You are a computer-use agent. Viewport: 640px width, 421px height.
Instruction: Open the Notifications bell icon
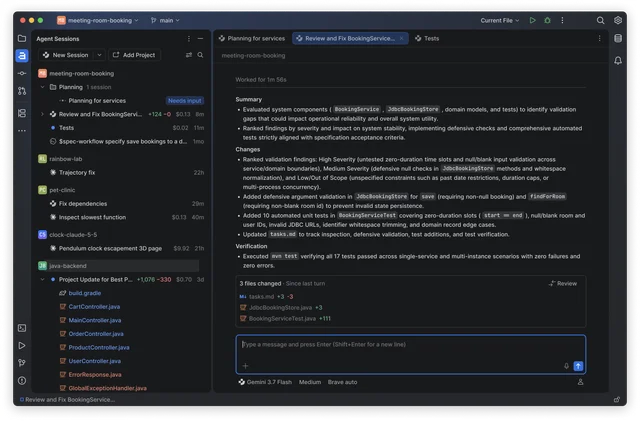click(x=618, y=60)
